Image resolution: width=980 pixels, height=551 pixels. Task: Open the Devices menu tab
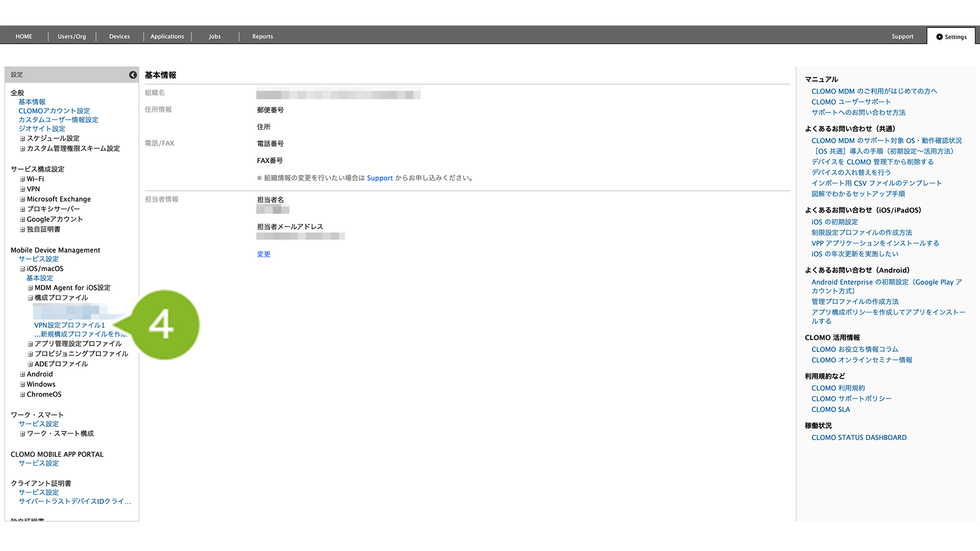(x=119, y=36)
